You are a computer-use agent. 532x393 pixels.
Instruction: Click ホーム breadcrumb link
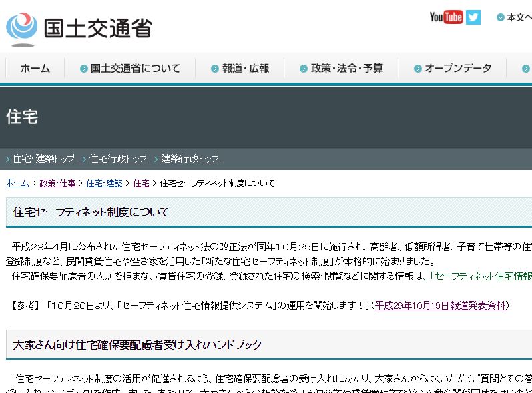[17, 183]
